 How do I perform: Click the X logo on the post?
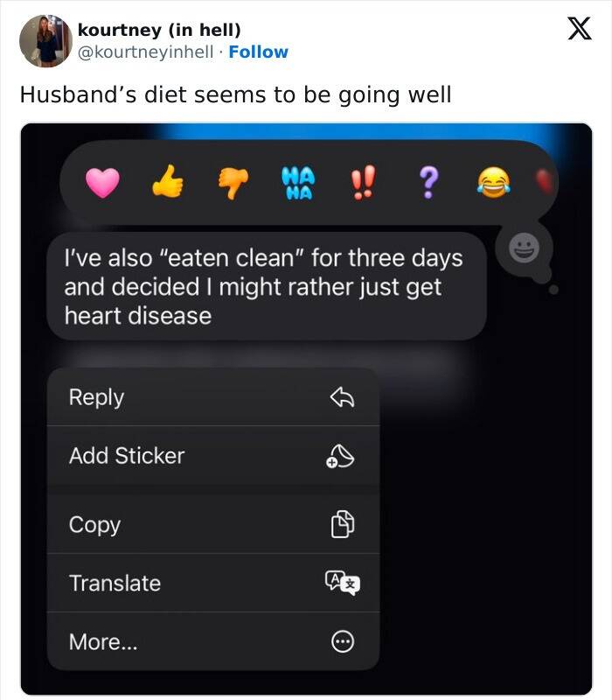tap(580, 29)
